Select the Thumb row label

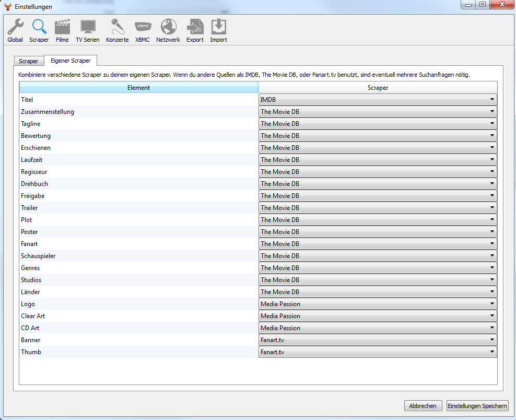[31, 352]
